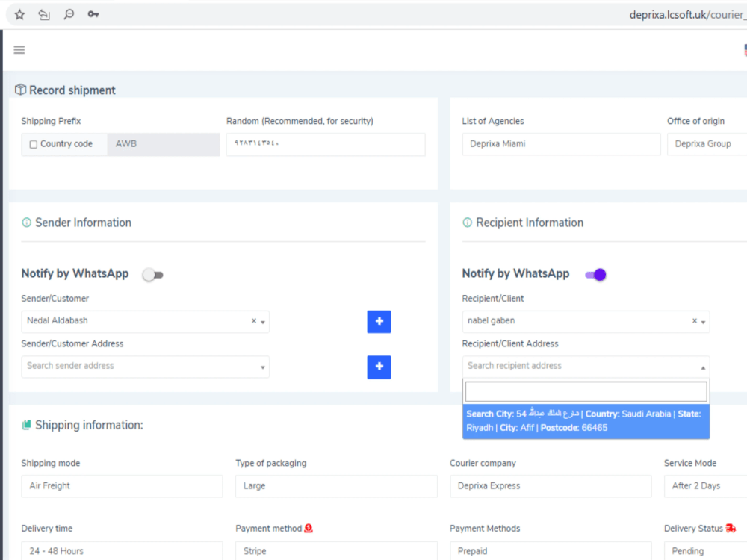
Task: Clear the Nedal Aldabash sender selection
Action: click(x=254, y=320)
